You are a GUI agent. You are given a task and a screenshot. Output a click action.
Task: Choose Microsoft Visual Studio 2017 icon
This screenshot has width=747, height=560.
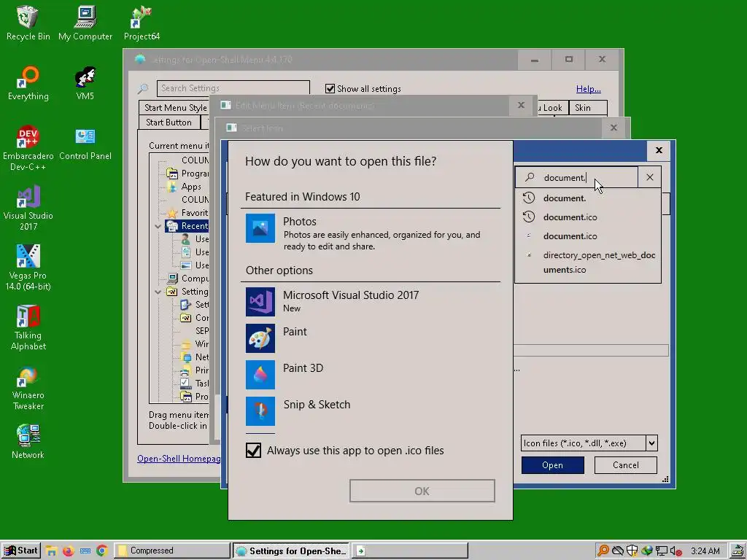pos(260,302)
